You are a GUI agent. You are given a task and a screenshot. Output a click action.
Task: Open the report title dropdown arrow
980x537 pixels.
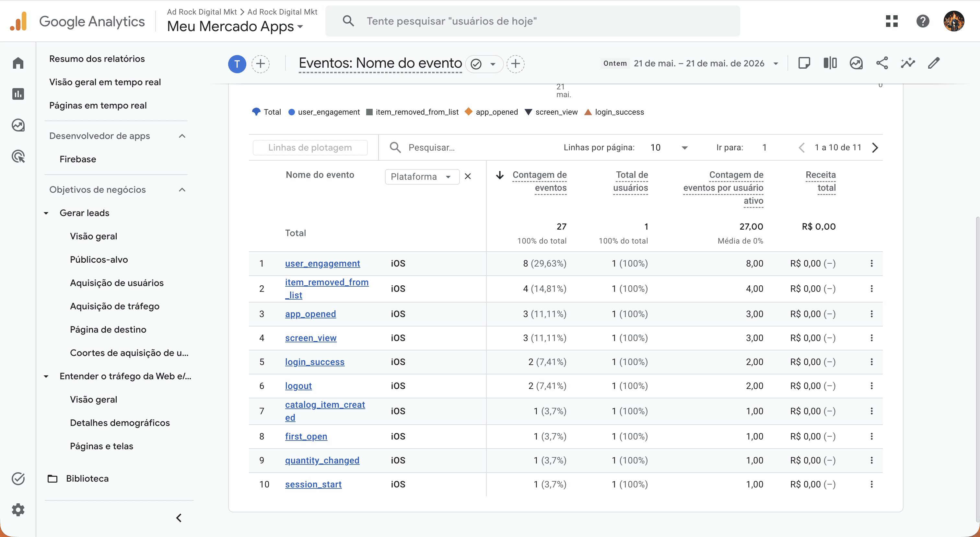click(x=493, y=64)
